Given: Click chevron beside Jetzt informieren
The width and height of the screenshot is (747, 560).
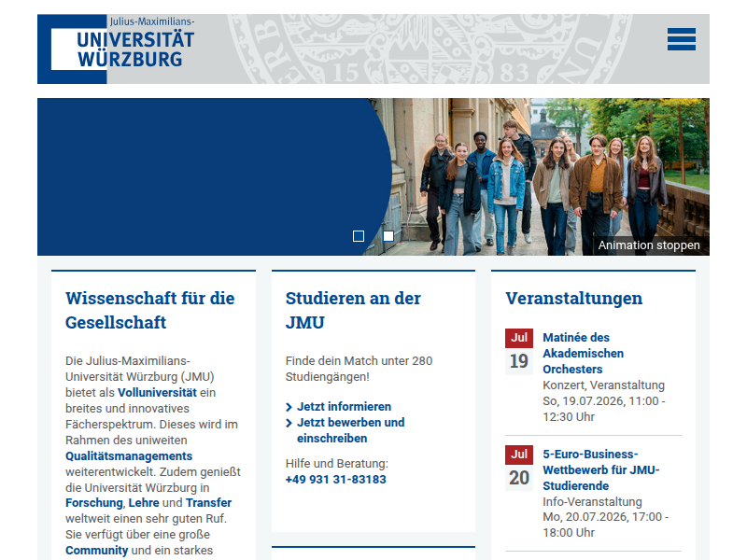Looking at the screenshot, I should (289, 407).
